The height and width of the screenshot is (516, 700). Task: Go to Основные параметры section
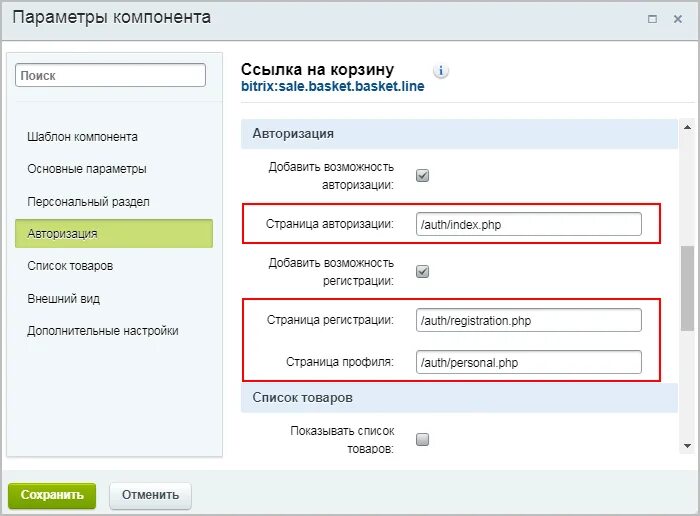[87, 169]
